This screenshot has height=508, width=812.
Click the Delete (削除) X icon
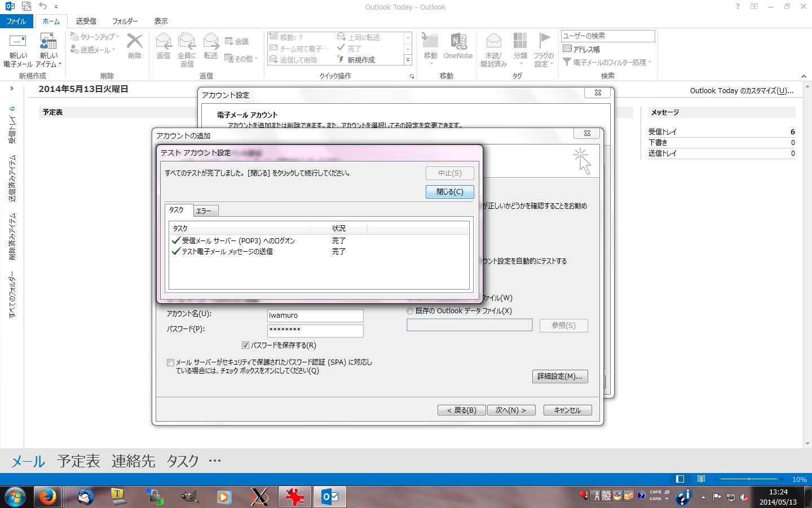coord(135,41)
